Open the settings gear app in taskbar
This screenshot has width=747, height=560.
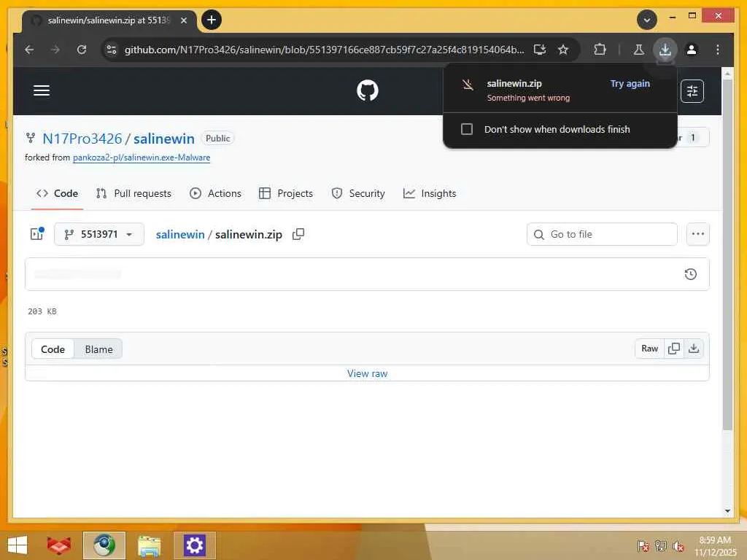coord(194,545)
